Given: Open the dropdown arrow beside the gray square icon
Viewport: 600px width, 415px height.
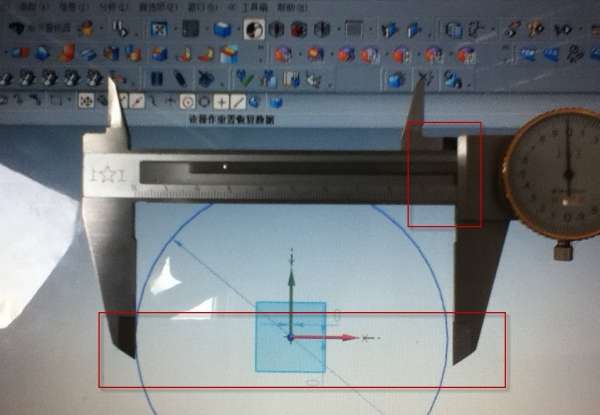Looking at the screenshot, I should pyautogui.click(x=370, y=29).
